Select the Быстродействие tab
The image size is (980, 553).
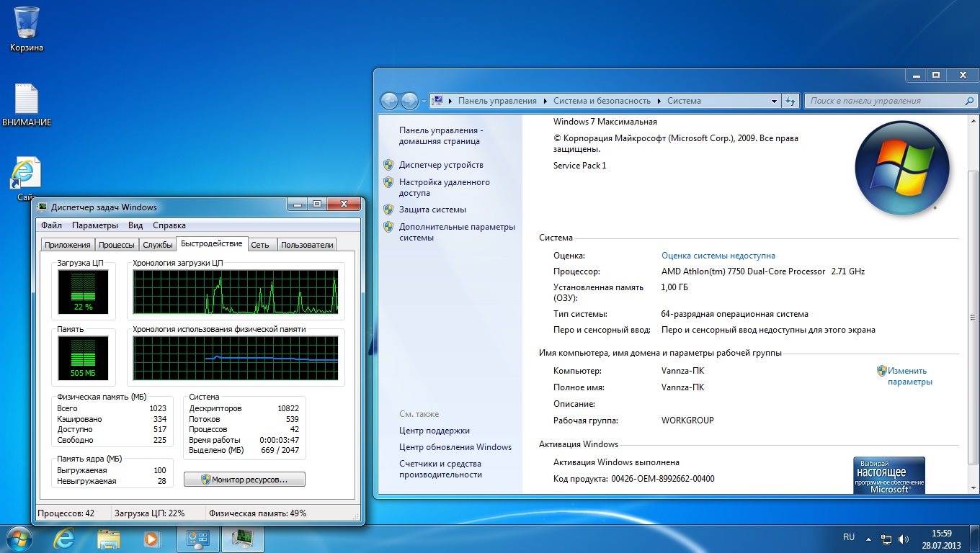[212, 243]
